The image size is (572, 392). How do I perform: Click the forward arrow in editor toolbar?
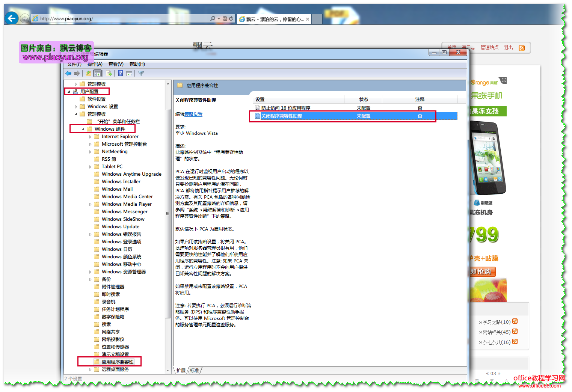pos(77,74)
